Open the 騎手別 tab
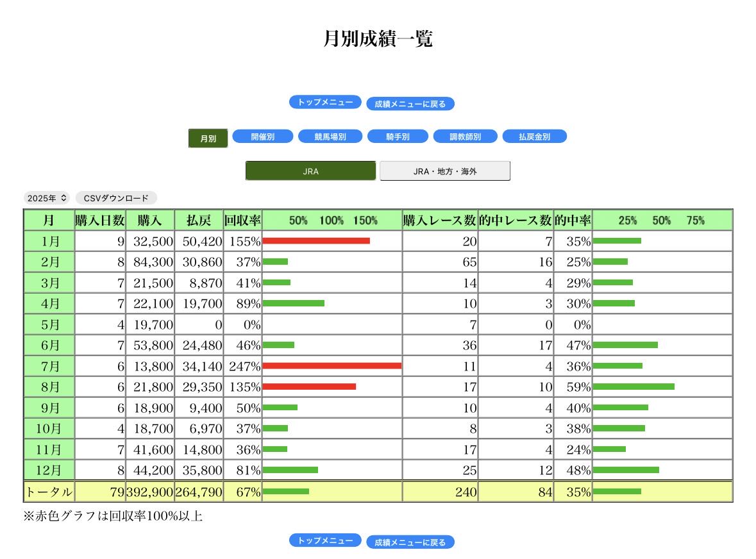The width and height of the screenshot is (756, 559). [x=398, y=137]
